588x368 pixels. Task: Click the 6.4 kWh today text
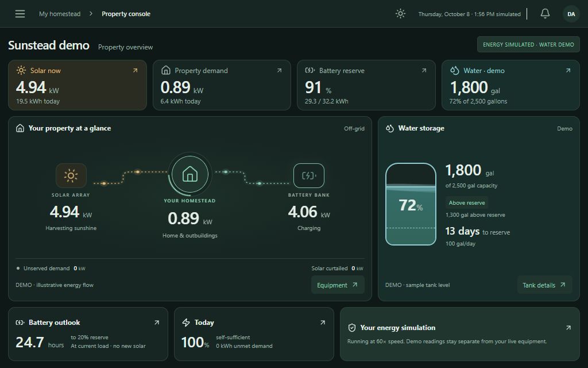[x=180, y=101]
